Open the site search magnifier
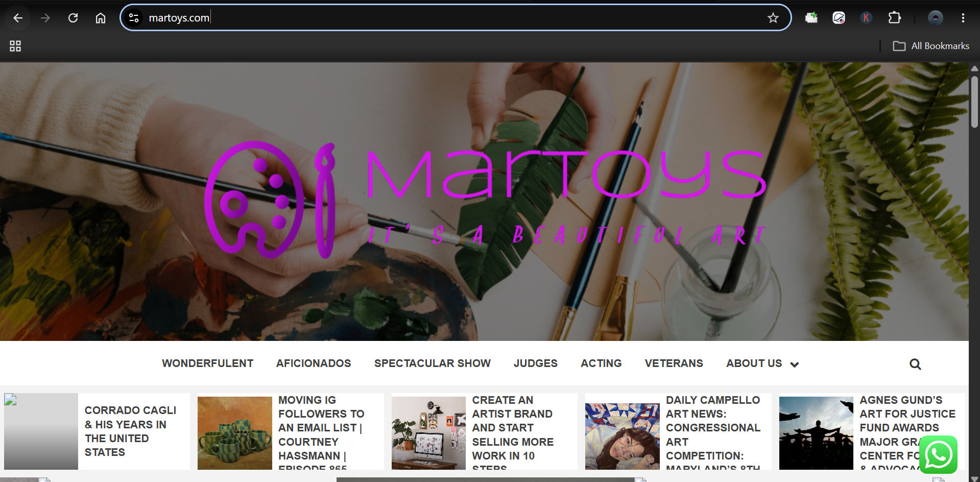 [915, 364]
